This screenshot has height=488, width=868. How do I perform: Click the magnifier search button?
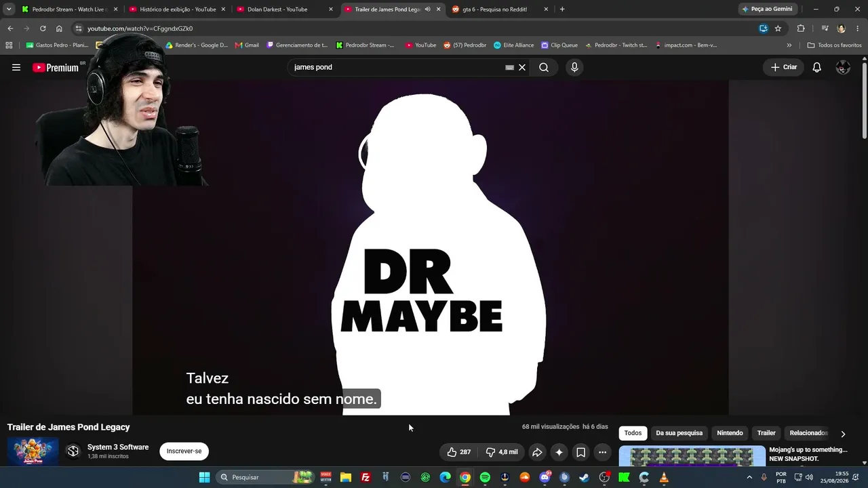click(544, 67)
